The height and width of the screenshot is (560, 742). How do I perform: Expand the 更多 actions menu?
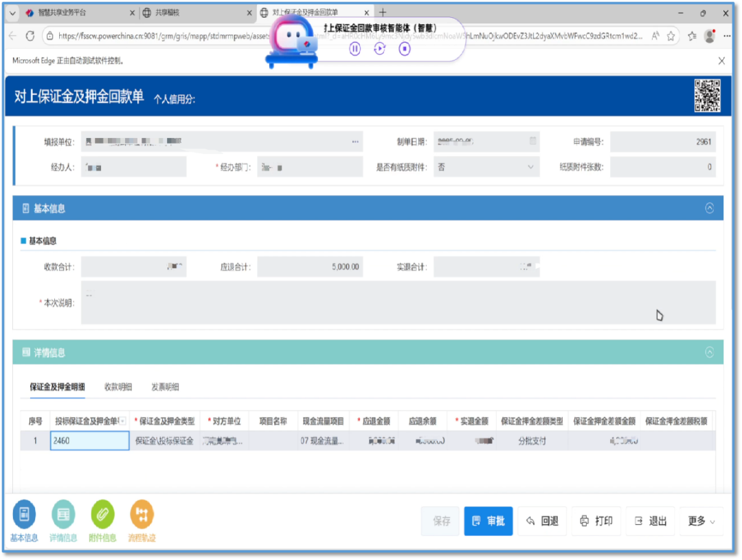click(701, 522)
